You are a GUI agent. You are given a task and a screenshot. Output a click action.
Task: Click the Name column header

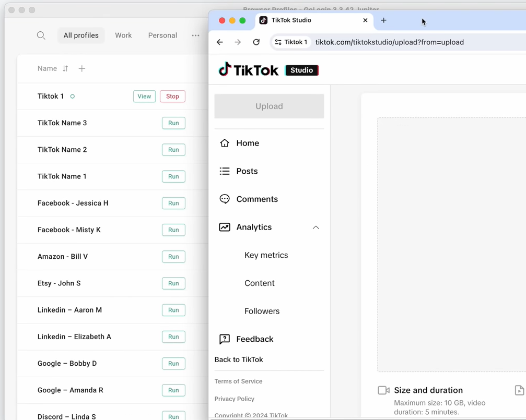(x=47, y=68)
